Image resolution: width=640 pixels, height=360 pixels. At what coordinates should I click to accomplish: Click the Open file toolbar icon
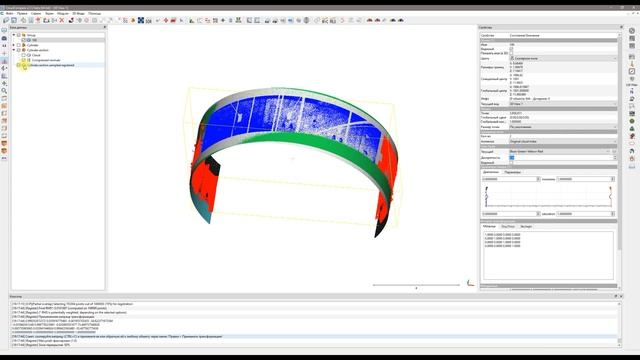6,20
